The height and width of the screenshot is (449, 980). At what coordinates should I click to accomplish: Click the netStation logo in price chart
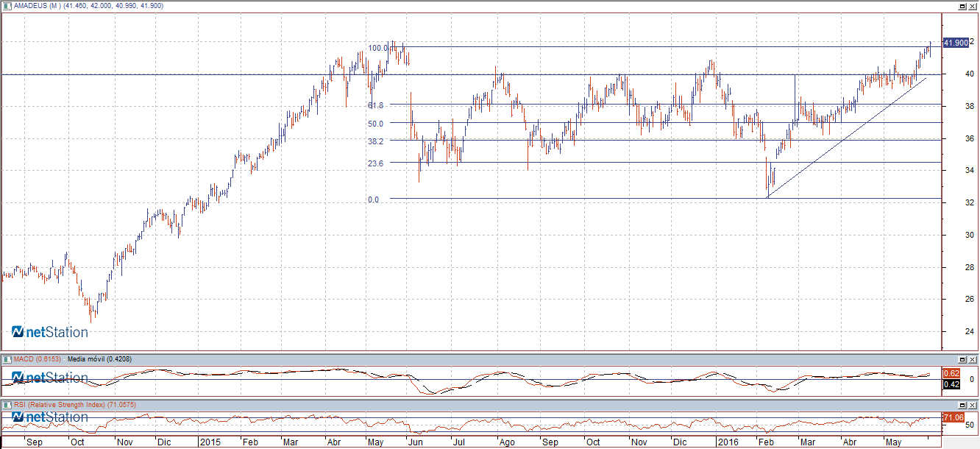coord(50,332)
